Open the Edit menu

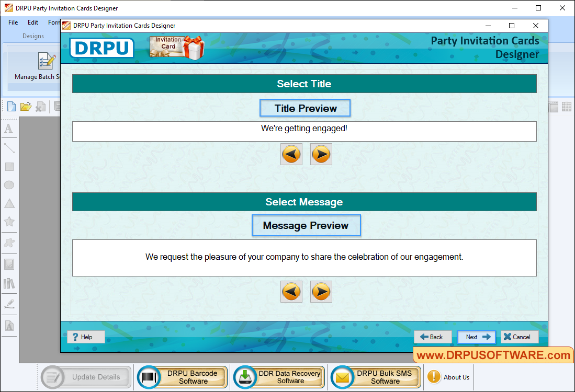click(x=33, y=22)
